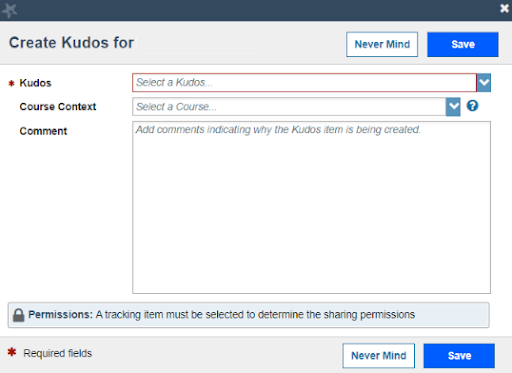Expand the Course Context dropdown arrow
Image resolution: width=512 pixels, height=373 pixels.
pyautogui.click(x=453, y=107)
